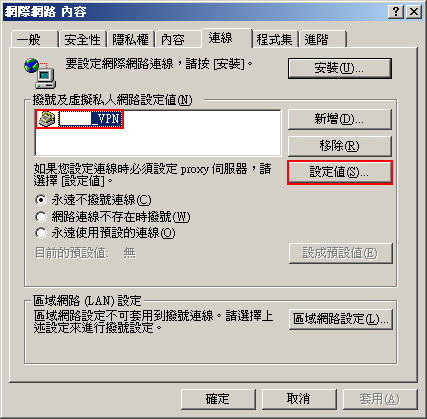Select 永遠不撥號連線 radio option

pyautogui.click(x=41, y=200)
